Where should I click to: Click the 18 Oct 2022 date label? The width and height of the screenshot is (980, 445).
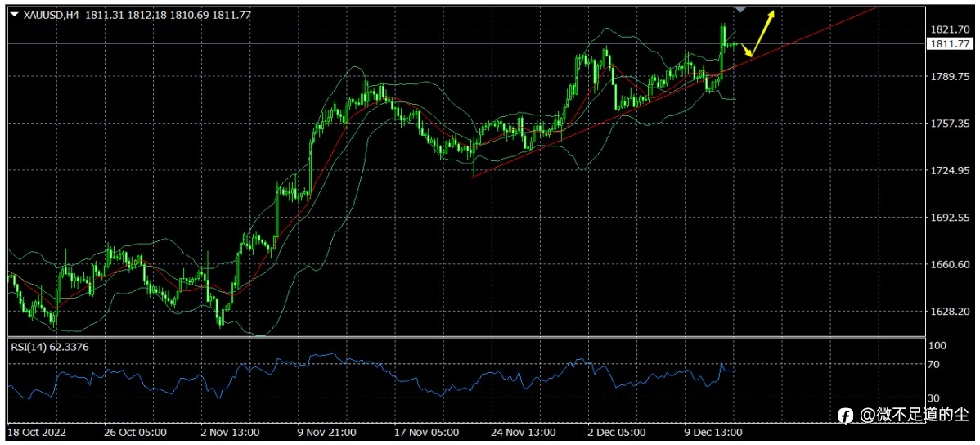[36, 433]
